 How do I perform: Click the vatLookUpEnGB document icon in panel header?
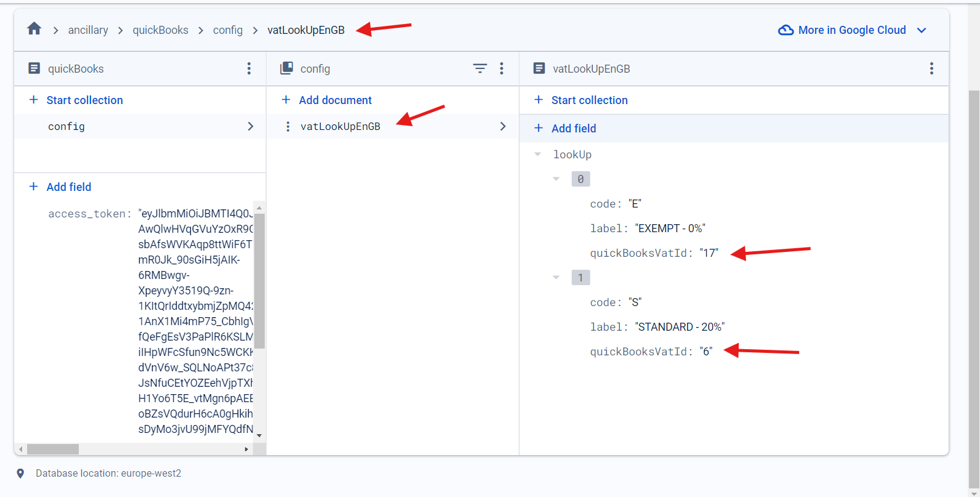pos(539,68)
